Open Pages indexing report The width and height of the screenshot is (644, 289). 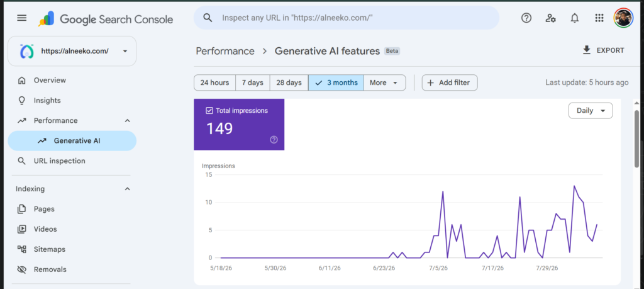click(72, 209)
